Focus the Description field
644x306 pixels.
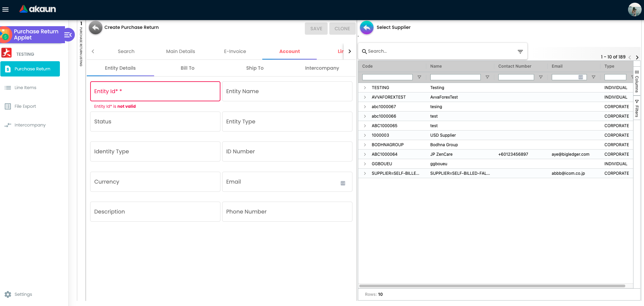155,211
